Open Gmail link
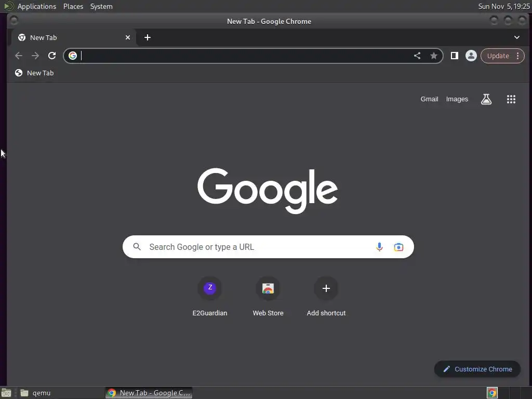The image size is (532, 399). point(429,99)
